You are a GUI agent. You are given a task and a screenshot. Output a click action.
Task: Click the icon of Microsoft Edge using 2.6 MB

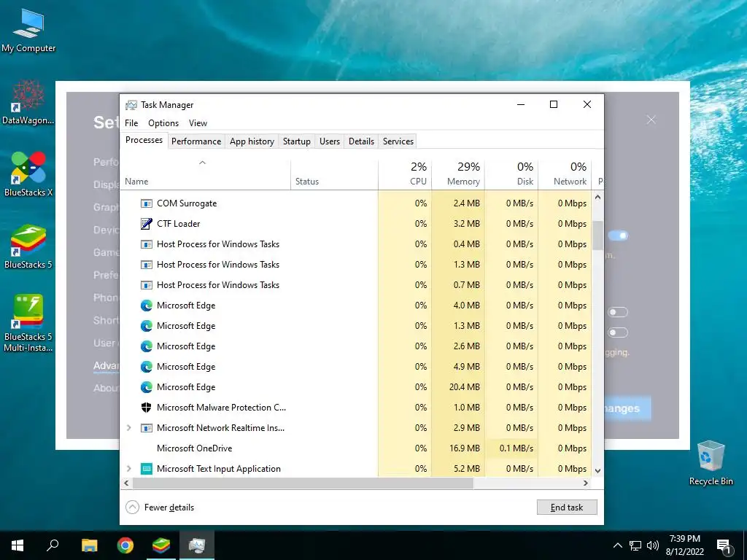[146, 346]
